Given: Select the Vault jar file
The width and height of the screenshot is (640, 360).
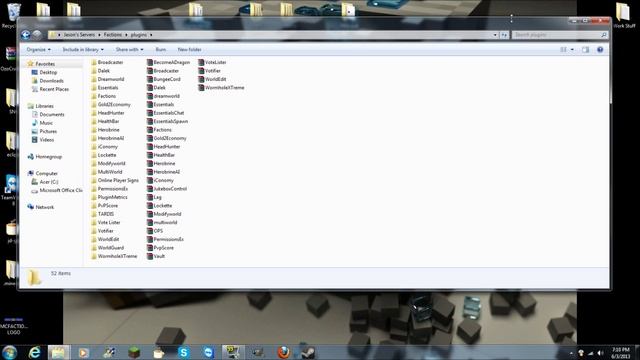Looking at the screenshot, I should tap(156, 256).
